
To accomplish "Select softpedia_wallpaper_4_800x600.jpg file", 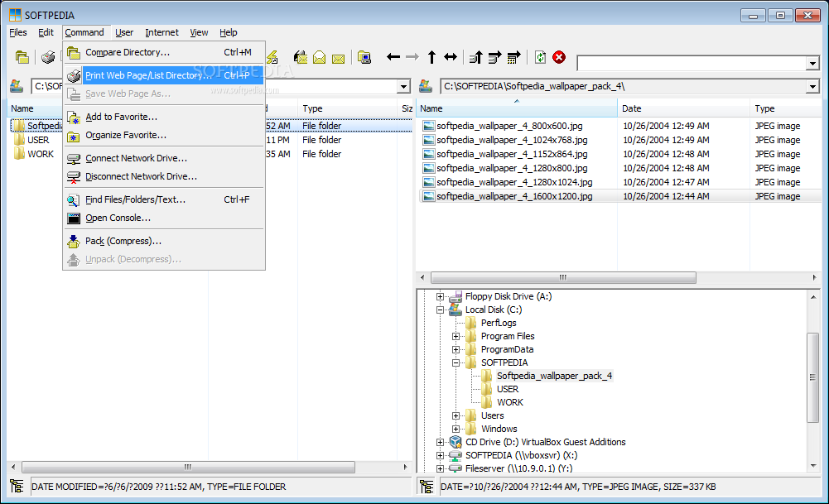I will pos(509,127).
